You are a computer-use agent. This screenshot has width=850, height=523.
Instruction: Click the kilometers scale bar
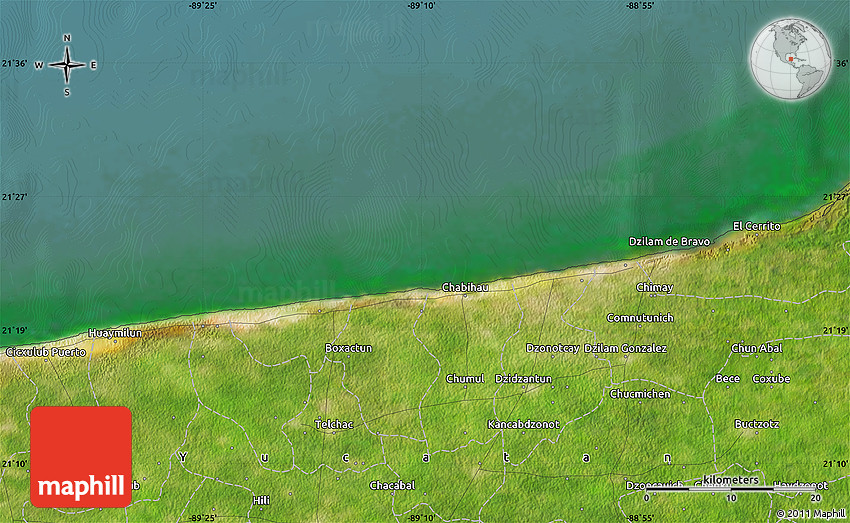click(732, 488)
